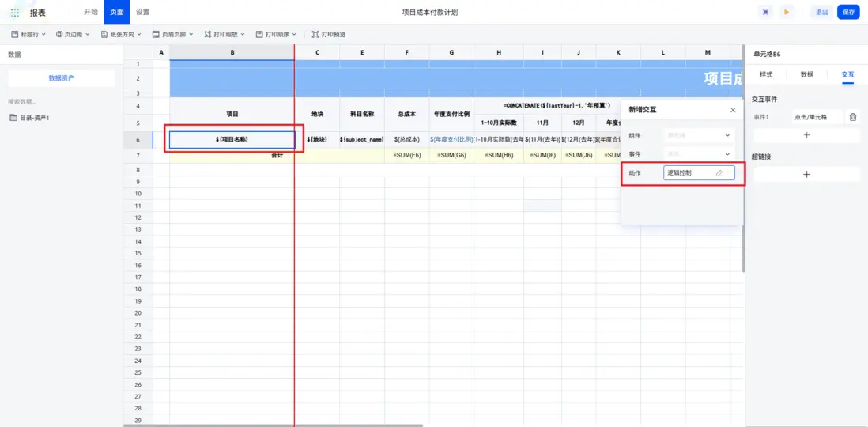
Task: Open the app grid launcher icon
Action: pyautogui.click(x=15, y=12)
